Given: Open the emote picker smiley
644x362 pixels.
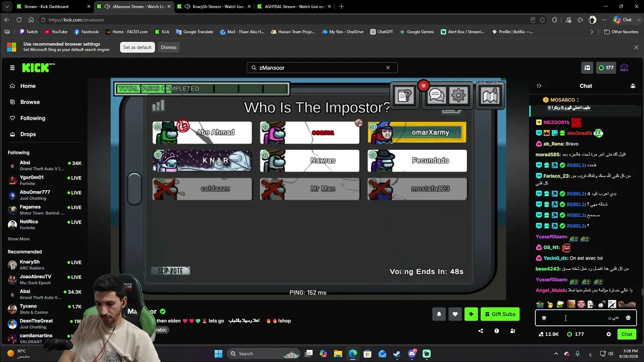Looking at the screenshot, I should point(628,318).
